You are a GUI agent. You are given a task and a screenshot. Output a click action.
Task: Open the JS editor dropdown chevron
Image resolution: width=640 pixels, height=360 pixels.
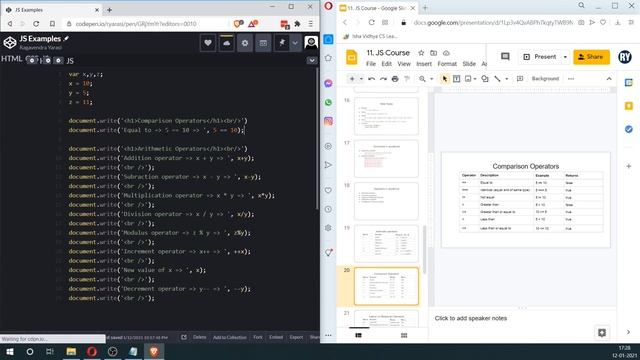pos(312,60)
